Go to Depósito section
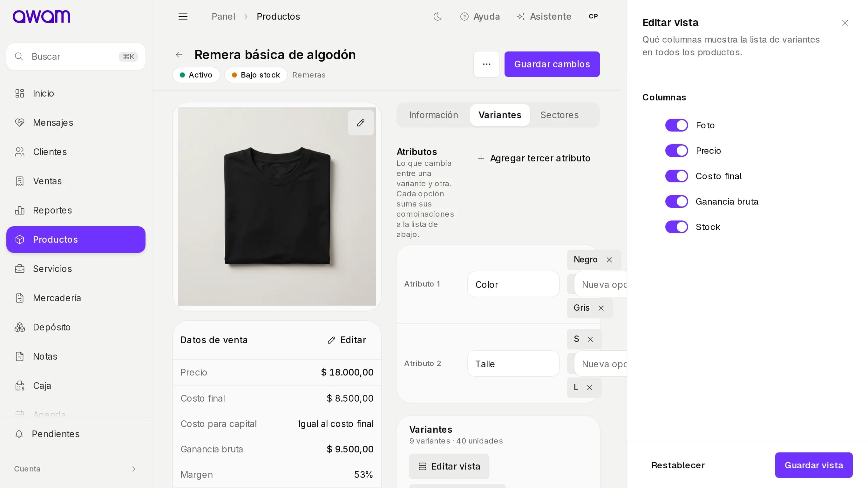 76,327
